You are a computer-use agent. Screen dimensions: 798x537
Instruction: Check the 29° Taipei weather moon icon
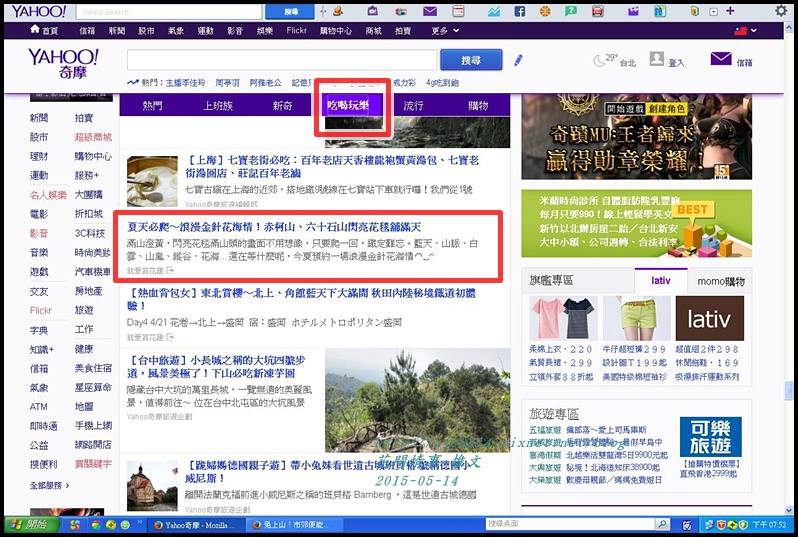pyautogui.click(x=600, y=61)
